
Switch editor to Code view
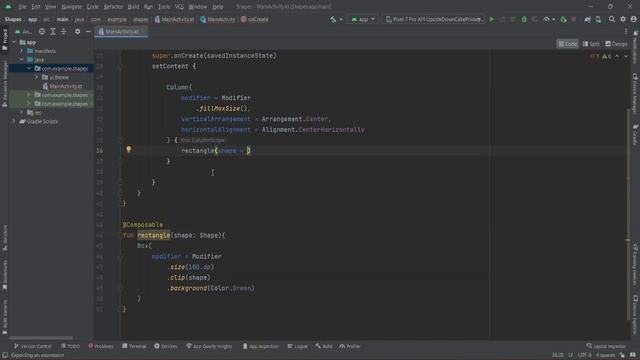(568, 44)
